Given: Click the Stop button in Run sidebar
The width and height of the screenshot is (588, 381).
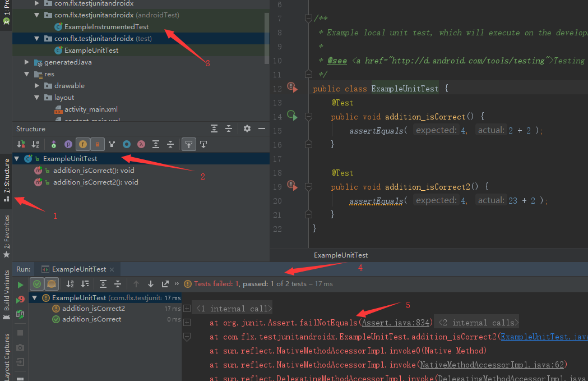Looking at the screenshot, I should (20, 333).
